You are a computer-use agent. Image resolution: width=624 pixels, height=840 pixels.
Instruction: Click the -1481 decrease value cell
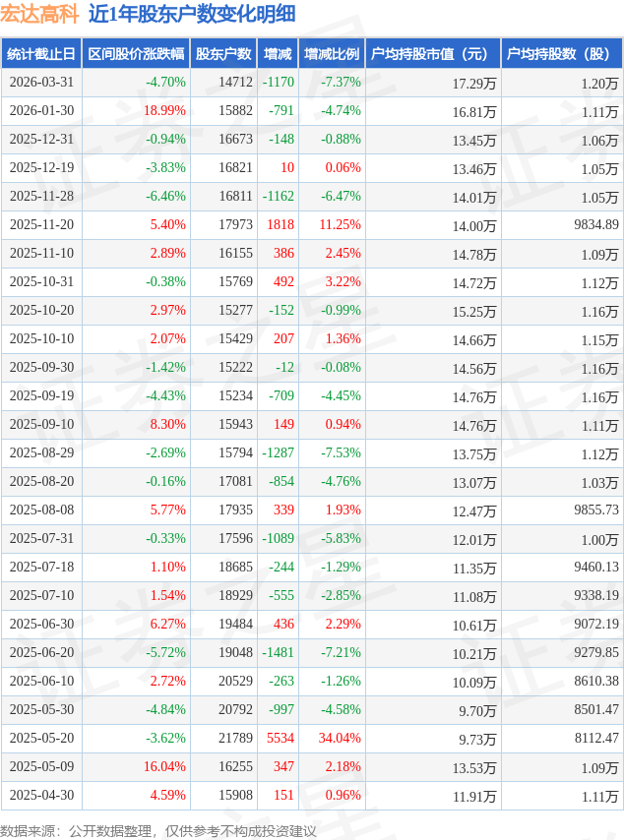279,652
